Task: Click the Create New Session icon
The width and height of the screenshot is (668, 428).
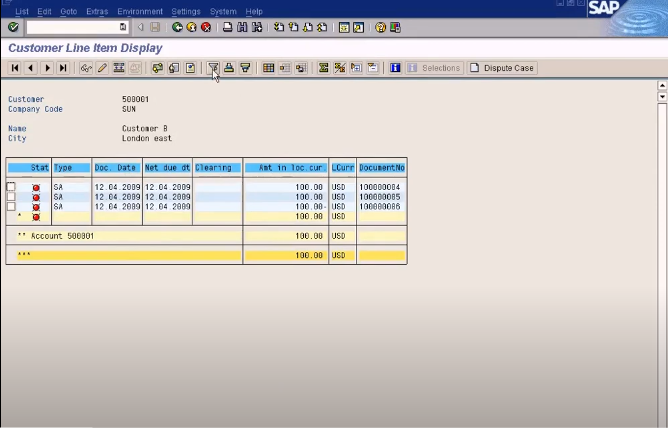Action: coord(344,28)
